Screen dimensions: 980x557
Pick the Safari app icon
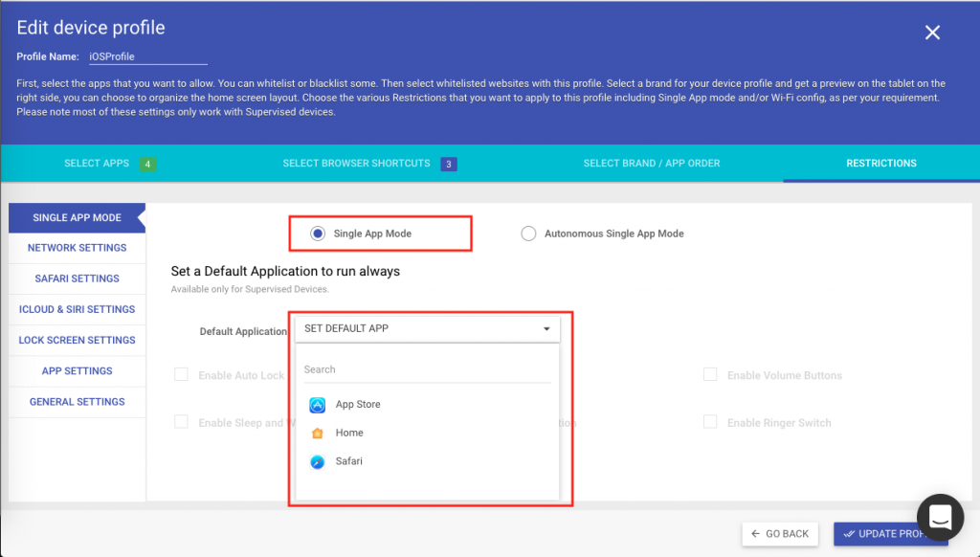coord(319,460)
